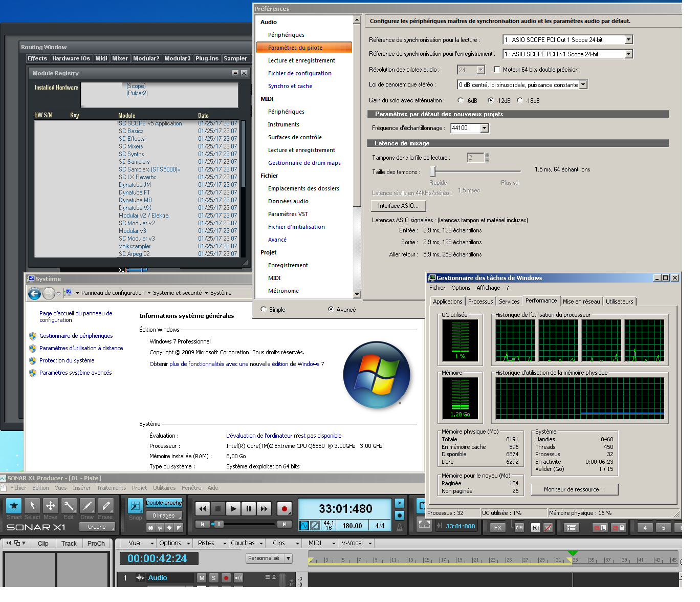
Task: Go back in Système window
Action: (x=34, y=294)
